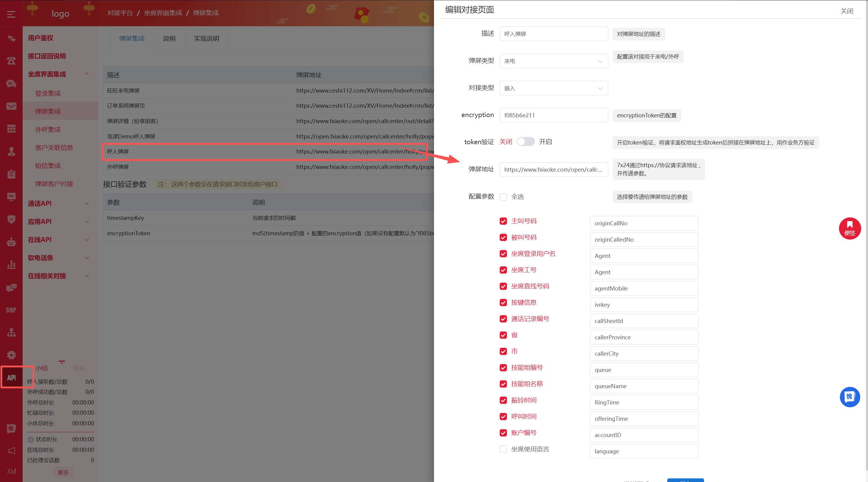Open the table grid icon in the sidebar
The height and width of the screenshot is (482, 868).
[11, 129]
